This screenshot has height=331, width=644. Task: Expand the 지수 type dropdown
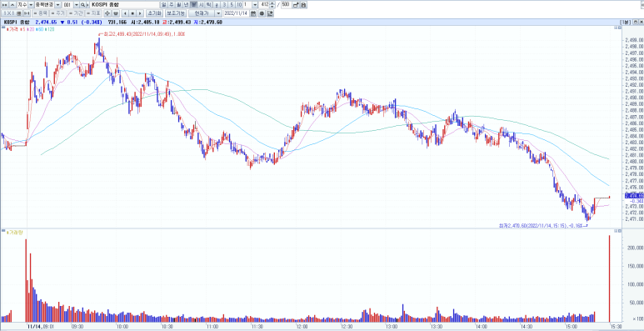click(31, 5)
